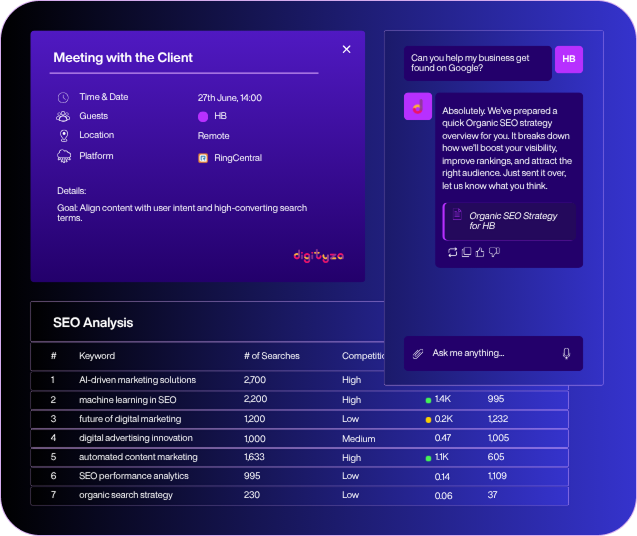Screen dimensions: 637x536
Task: Click the paperclip attachment icon in chat
Action: 418,353
